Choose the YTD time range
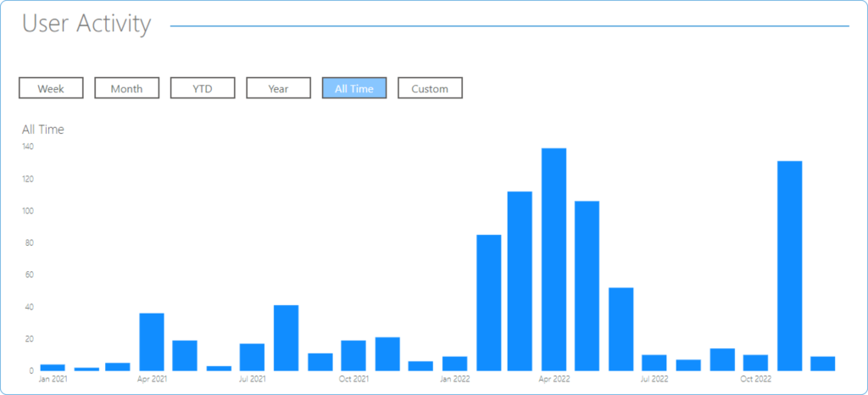Image resolution: width=868 pixels, height=395 pixels. point(203,88)
